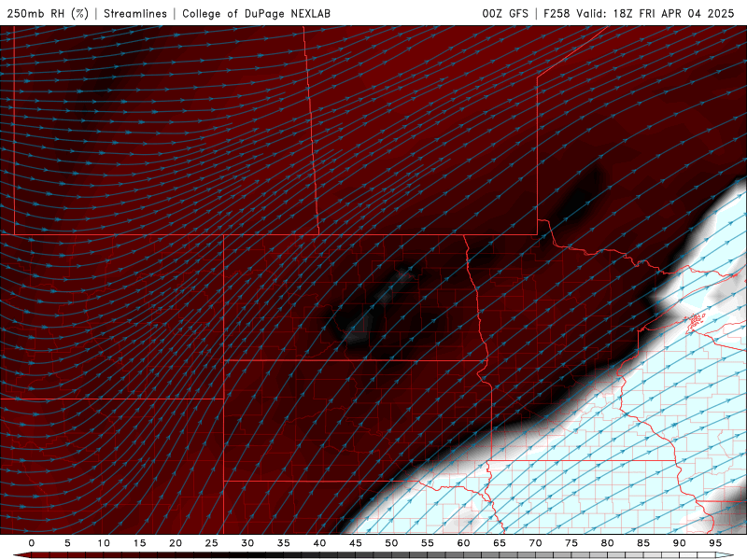Click the colorbar label '70'
The image size is (747, 560).
tap(535, 543)
